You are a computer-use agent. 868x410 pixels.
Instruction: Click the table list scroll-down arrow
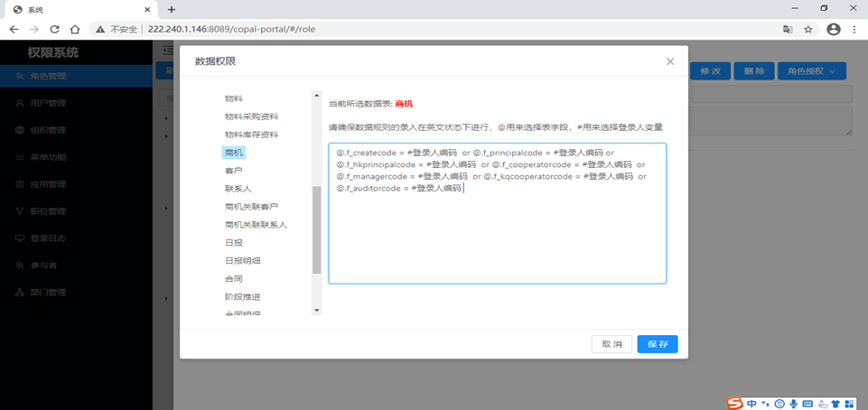[317, 310]
